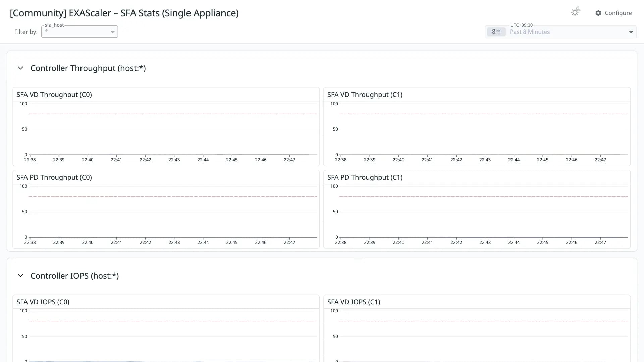
Task: Open the Past 8 Minutes time range dropdown
Action: 560,32
